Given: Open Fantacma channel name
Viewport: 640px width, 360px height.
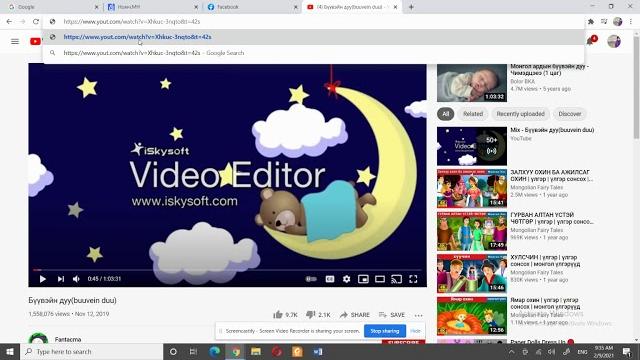Looking at the screenshot, I should click(x=68, y=340).
